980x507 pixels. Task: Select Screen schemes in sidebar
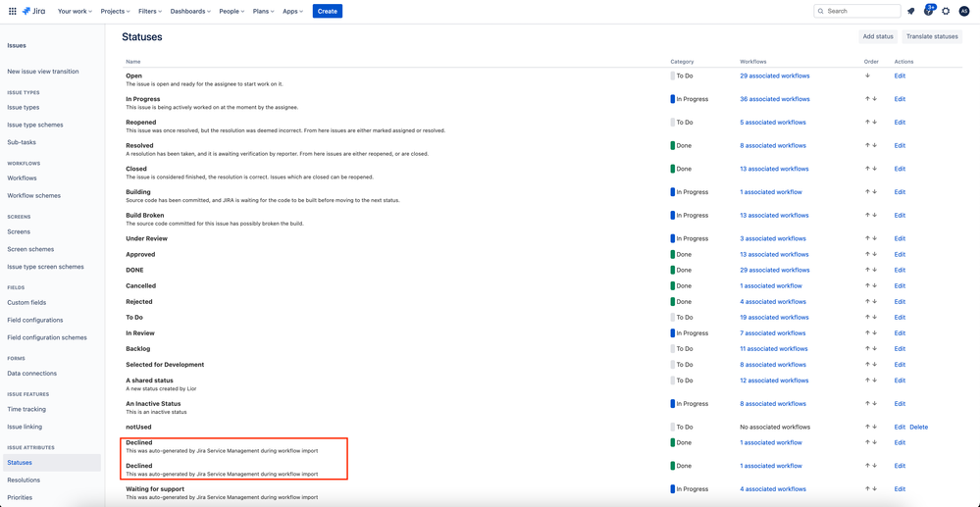tap(30, 249)
